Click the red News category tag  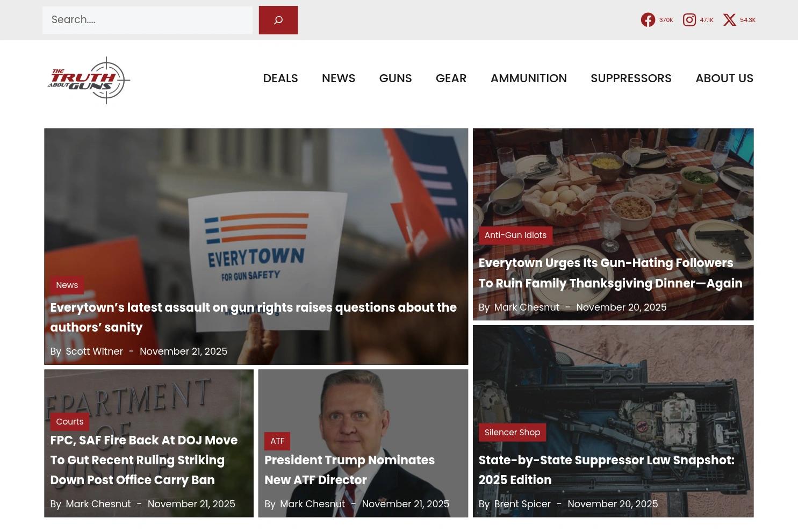67,285
